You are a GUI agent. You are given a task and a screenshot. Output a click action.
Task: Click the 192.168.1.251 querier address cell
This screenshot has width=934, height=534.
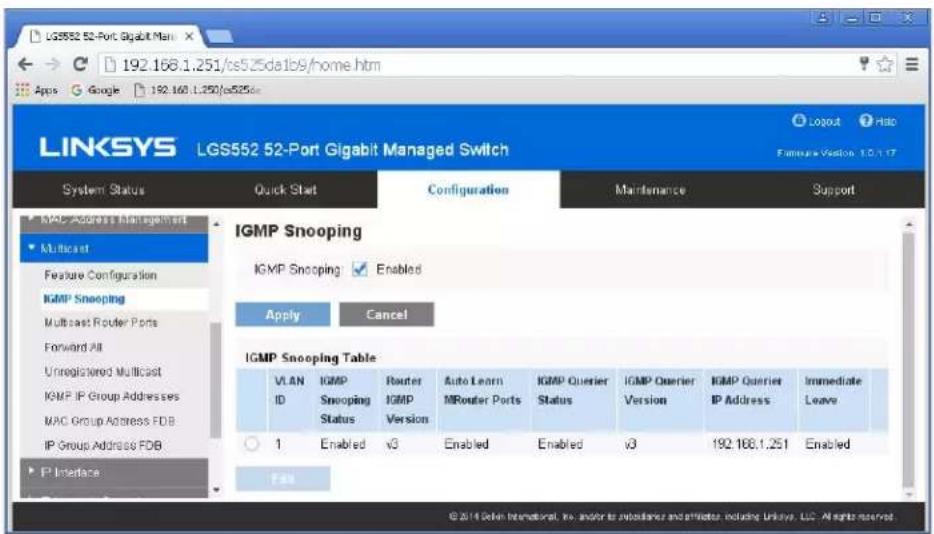(749, 444)
